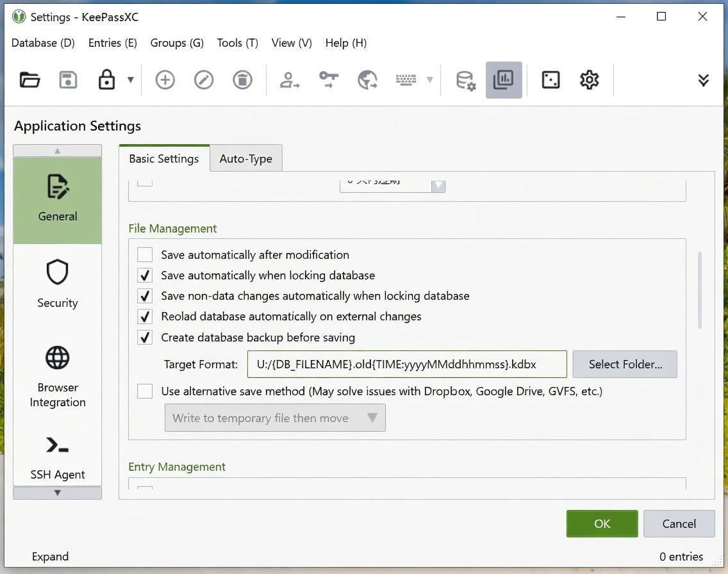Uncheck Save automatically when locking database
Screen dimensions: 728x574
(145, 275)
